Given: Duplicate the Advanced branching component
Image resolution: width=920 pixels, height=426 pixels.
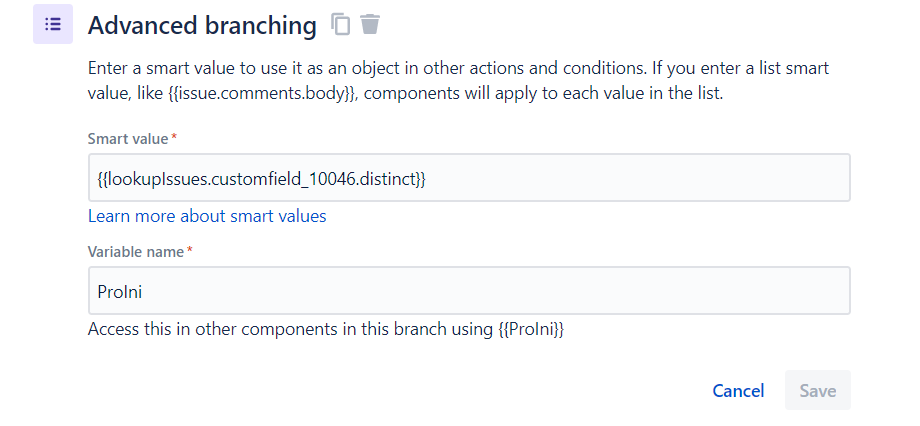Looking at the screenshot, I should [340, 24].
